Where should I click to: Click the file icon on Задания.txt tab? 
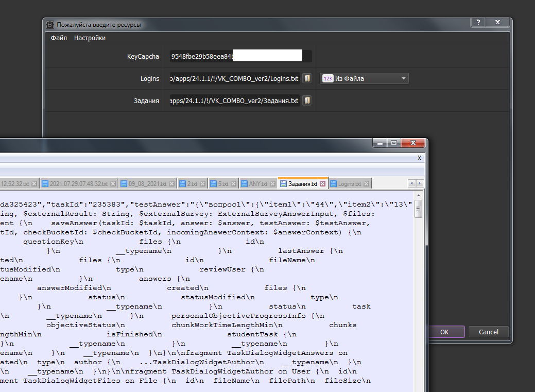pos(283,184)
